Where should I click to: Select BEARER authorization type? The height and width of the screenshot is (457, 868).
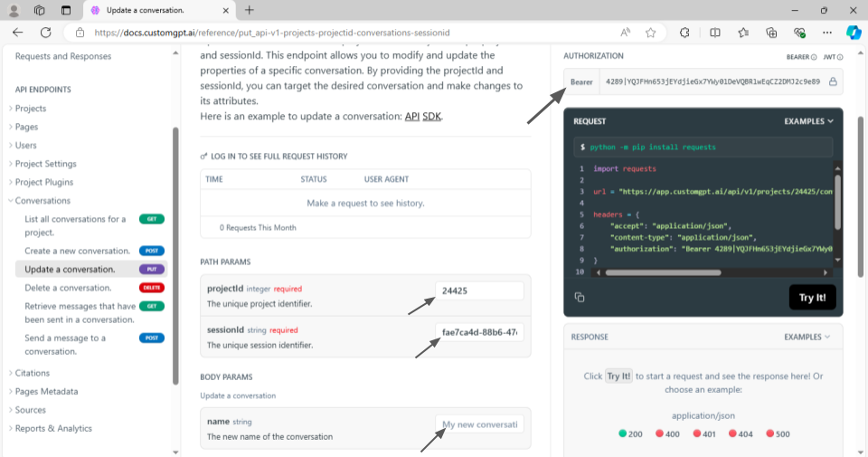point(801,57)
